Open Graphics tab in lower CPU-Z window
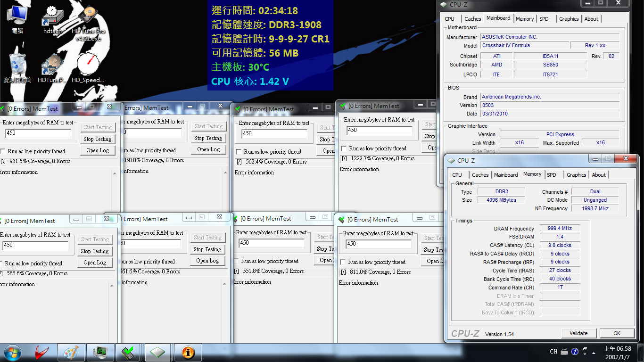 [x=577, y=175]
